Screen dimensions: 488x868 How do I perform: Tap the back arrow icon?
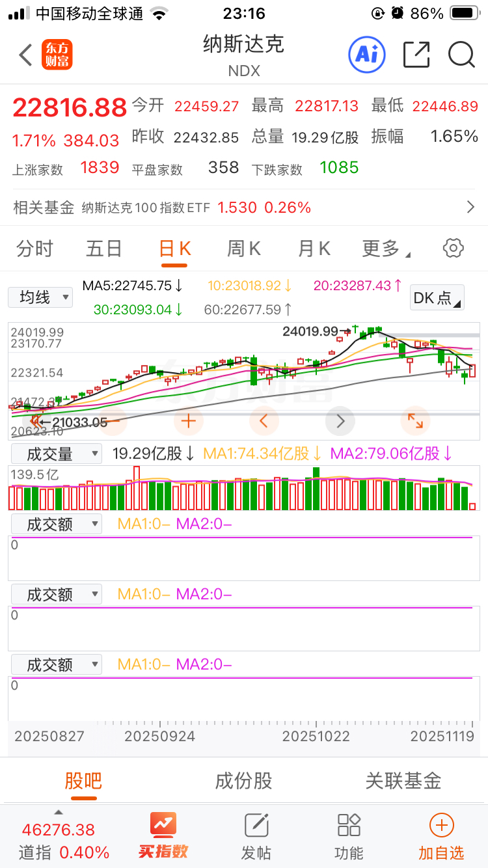(25, 55)
